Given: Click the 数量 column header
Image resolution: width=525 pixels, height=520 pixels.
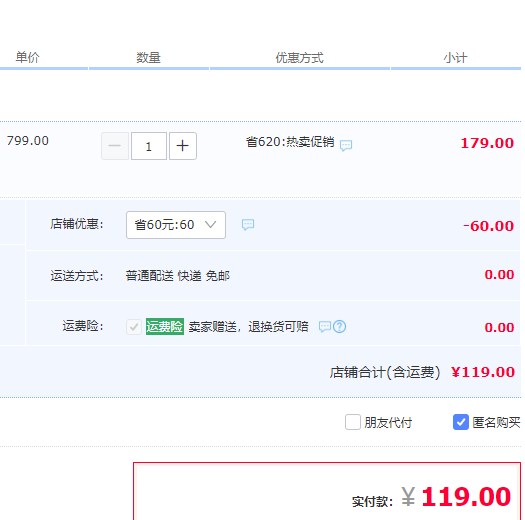Looking at the screenshot, I should click(x=148, y=58).
